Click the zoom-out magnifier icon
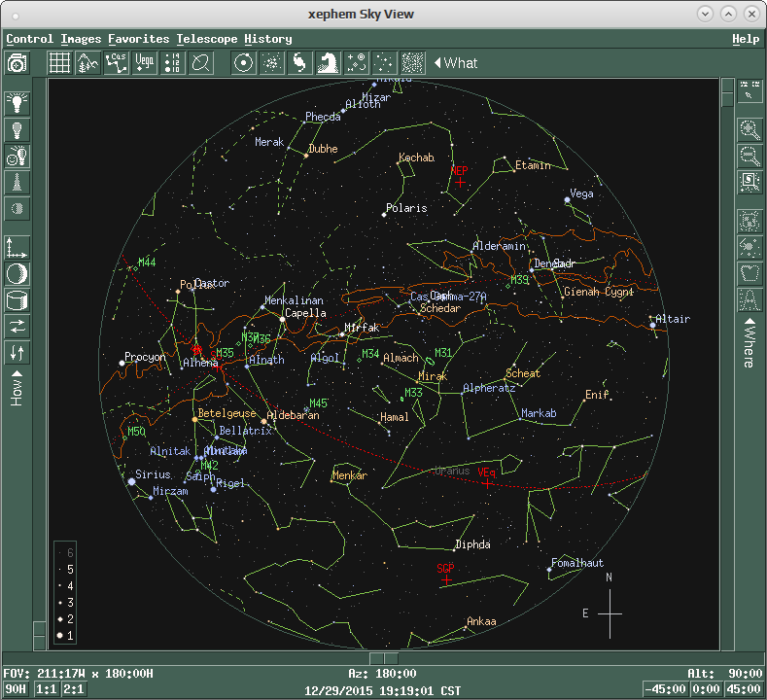The height and width of the screenshot is (700, 767). click(x=750, y=157)
